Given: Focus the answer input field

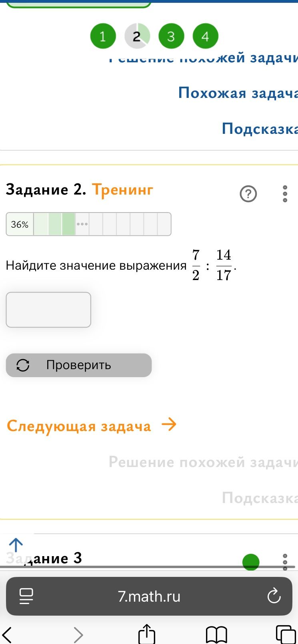Looking at the screenshot, I should [x=48, y=310].
